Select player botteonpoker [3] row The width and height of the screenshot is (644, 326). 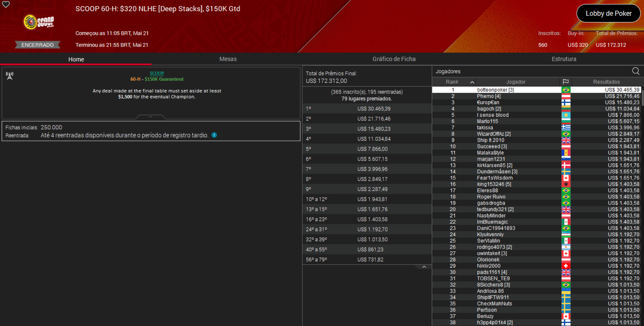click(537, 90)
